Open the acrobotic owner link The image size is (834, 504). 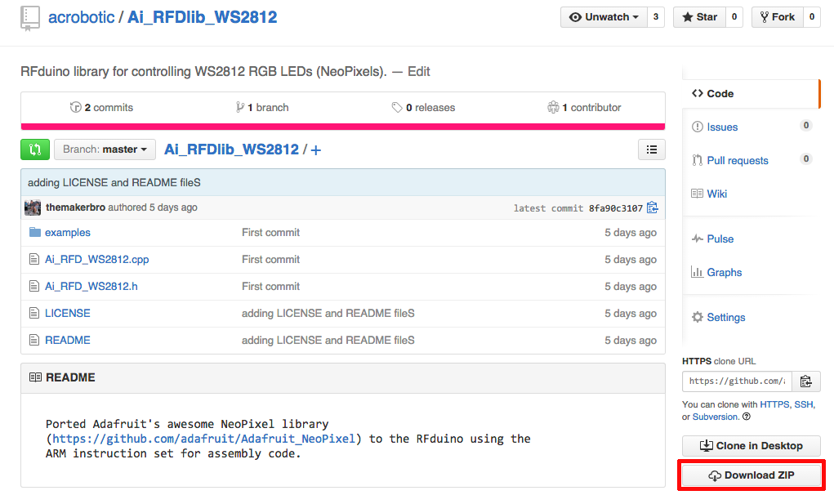coord(82,17)
